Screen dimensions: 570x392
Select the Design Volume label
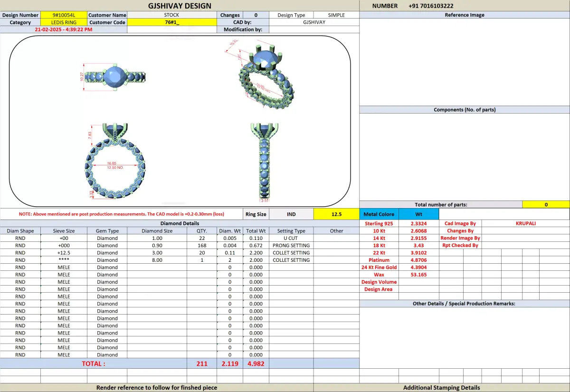point(379,282)
